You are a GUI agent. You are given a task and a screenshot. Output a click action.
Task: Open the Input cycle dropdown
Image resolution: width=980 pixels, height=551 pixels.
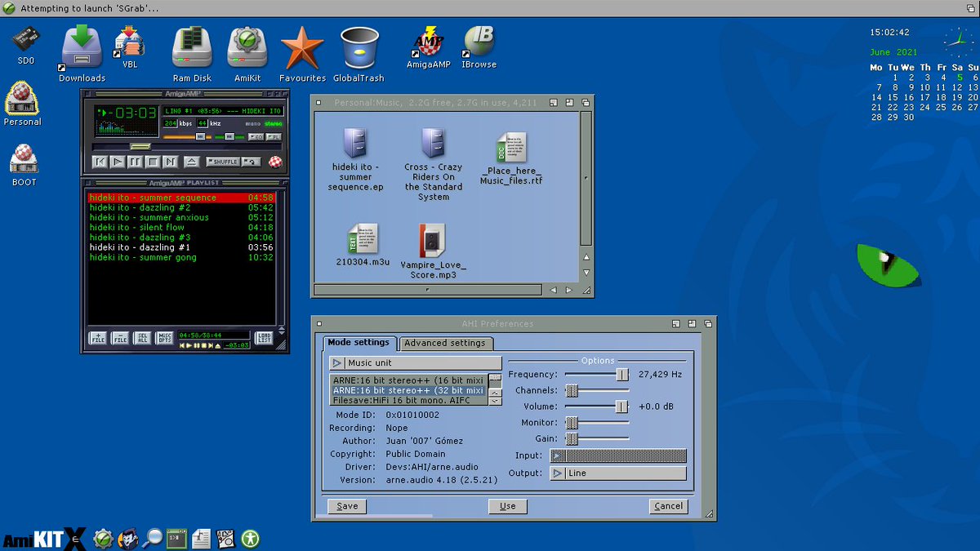point(618,456)
